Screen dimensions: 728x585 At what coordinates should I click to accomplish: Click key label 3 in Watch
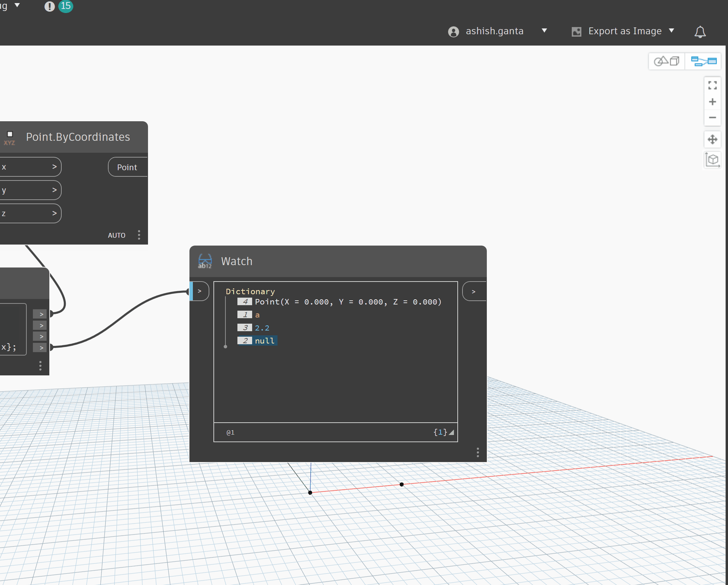[245, 328]
